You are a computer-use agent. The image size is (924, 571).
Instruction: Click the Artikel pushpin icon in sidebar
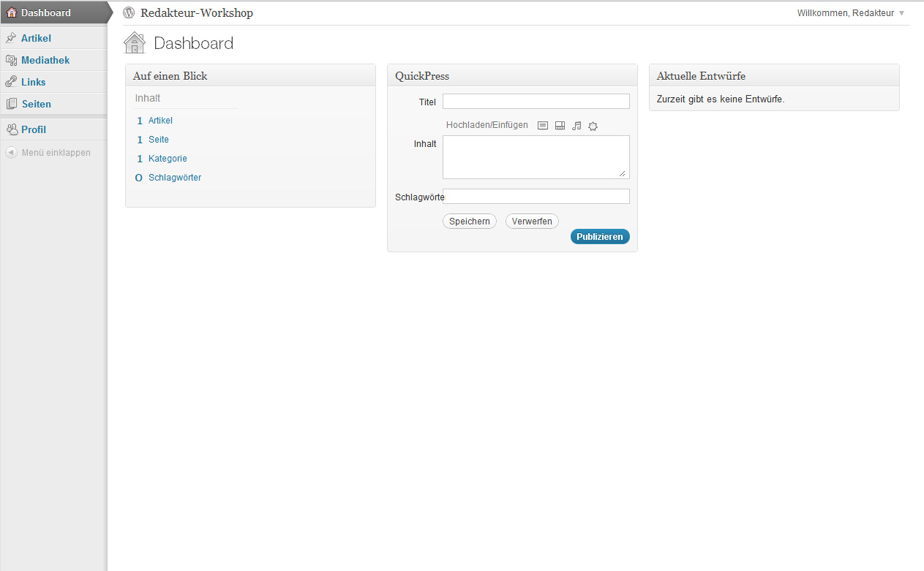coord(11,38)
